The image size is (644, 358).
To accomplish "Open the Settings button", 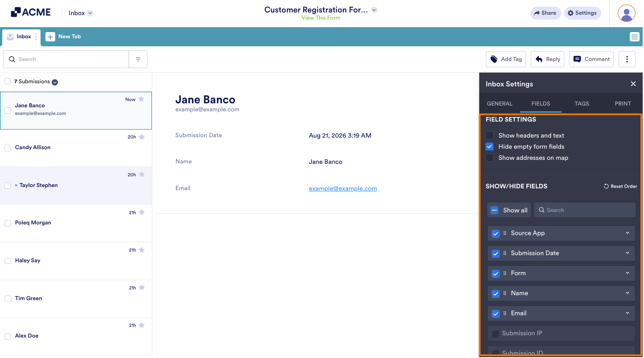I will pyautogui.click(x=583, y=13).
